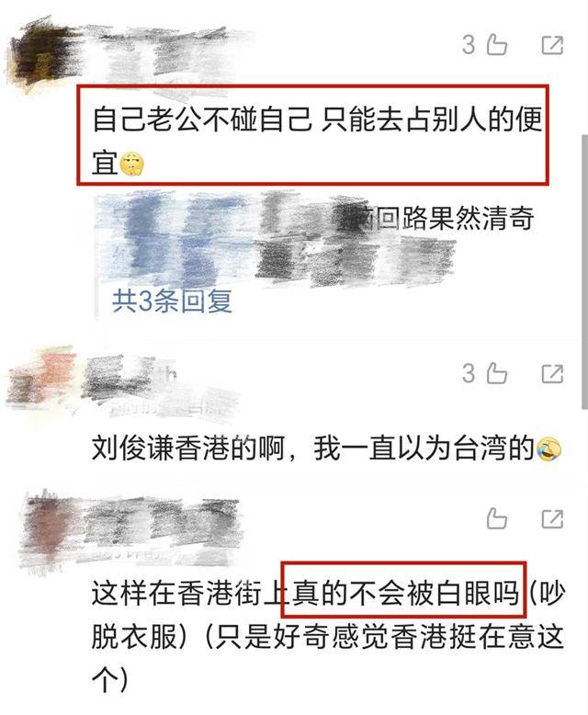
Task: Select the comment text 自己老公不碰自己
Action: (x=202, y=120)
